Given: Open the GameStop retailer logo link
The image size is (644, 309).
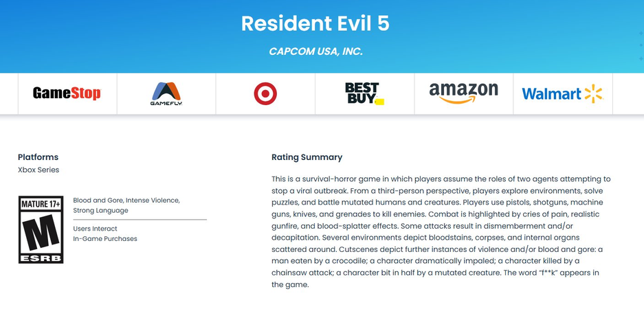Looking at the screenshot, I should pos(67,93).
